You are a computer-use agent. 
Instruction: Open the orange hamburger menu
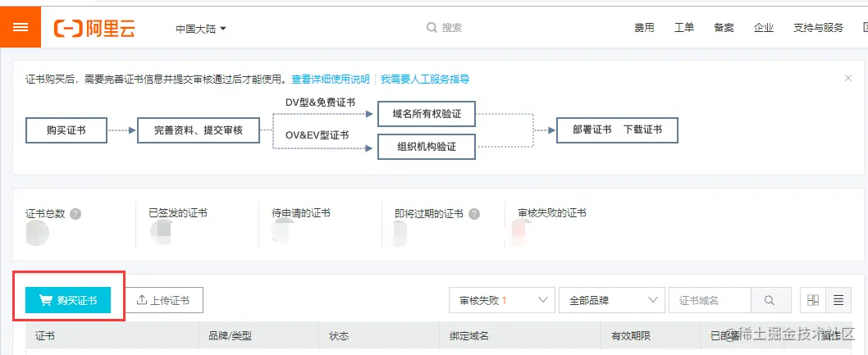coord(21,27)
